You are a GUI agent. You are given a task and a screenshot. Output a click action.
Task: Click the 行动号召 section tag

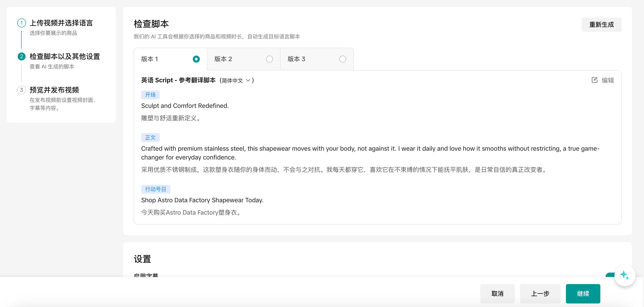[155, 189]
